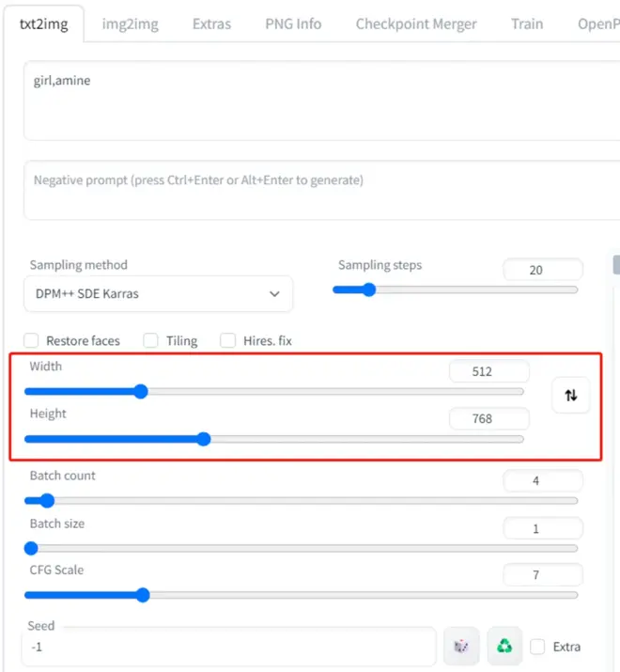This screenshot has width=620, height=672.
Task: Click the Width number field showing 512
Action: coord(488,371)
